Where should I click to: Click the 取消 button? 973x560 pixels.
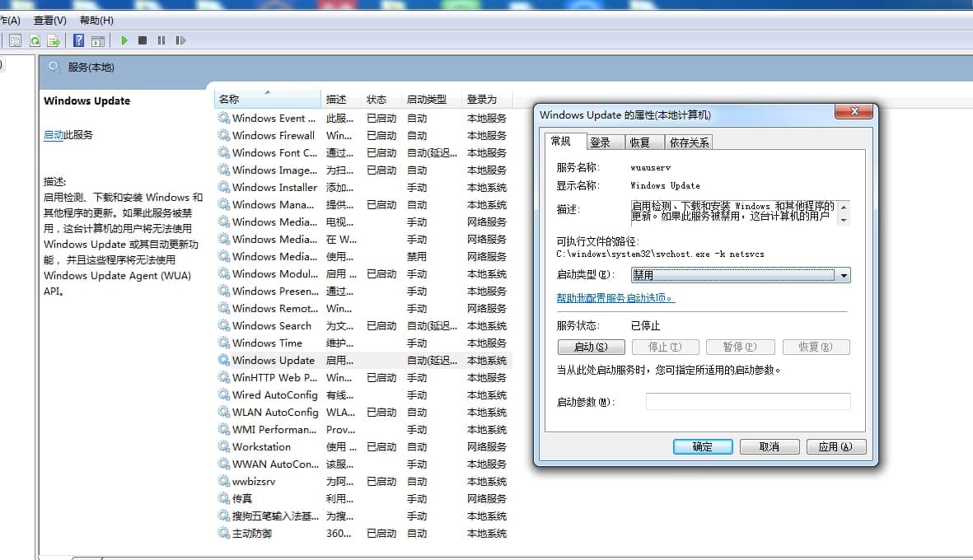click(770, 446)
